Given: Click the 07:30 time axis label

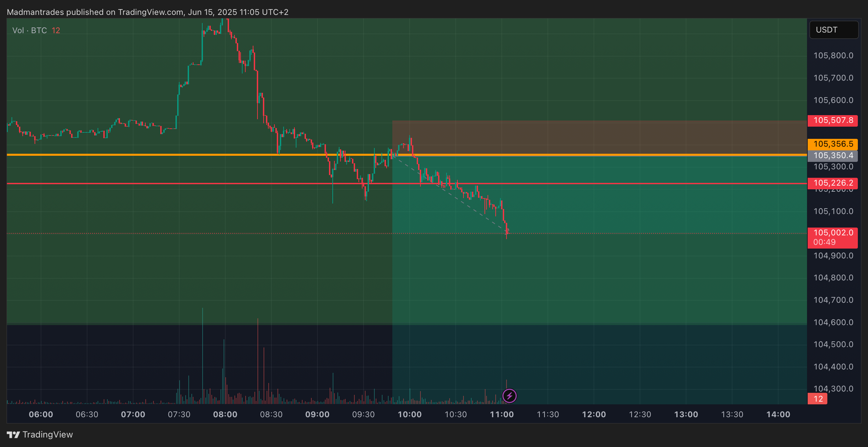Looking at the screenshot, I should tap(179, 414).
